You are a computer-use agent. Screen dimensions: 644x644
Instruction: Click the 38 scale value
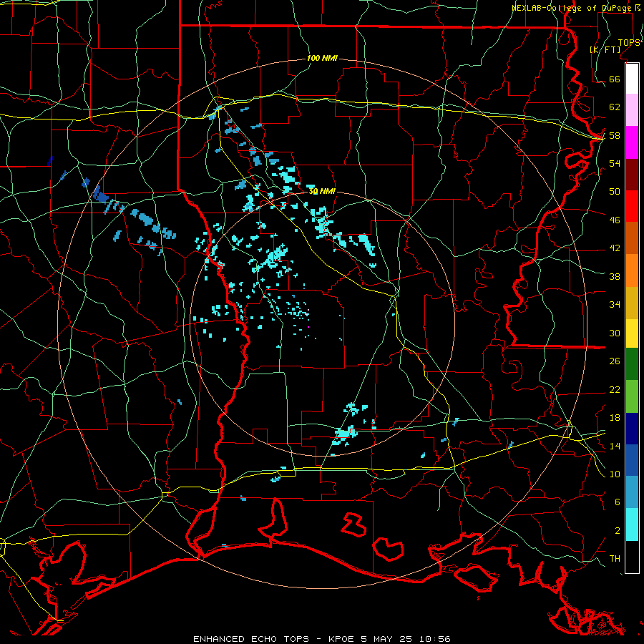[x=615, y=276]
